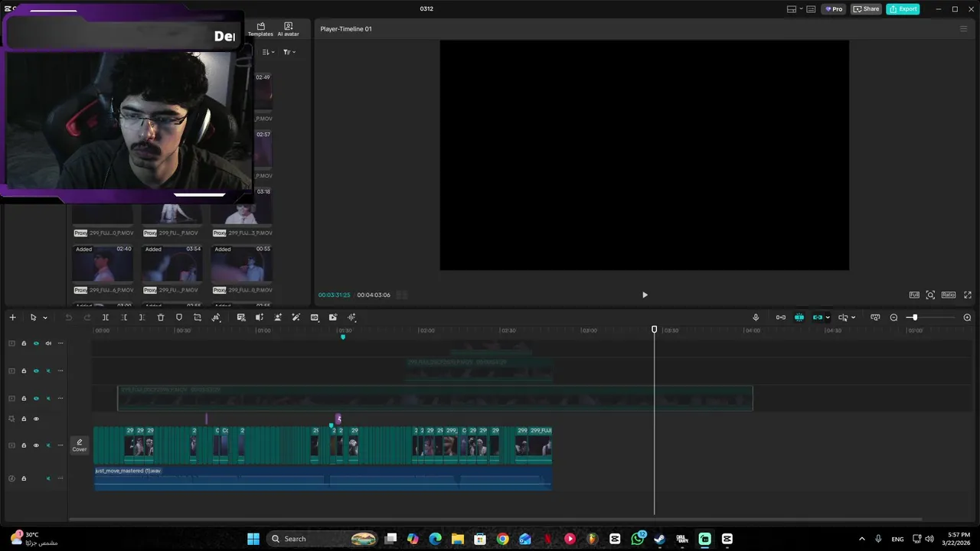Click the Pro upgrade button
This screenshot has height=551, width=980.
point(834,9)
